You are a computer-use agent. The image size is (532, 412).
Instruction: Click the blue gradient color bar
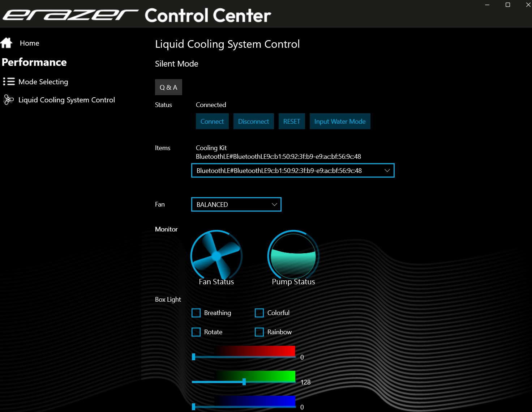[x=255, y=400]
